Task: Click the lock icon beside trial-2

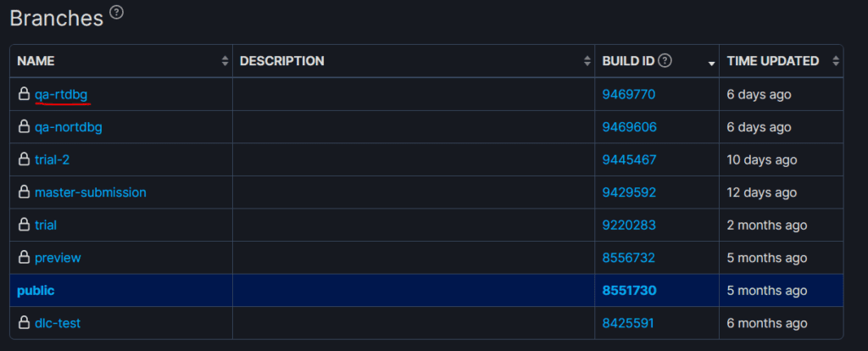Action: (x=24, y=159)
